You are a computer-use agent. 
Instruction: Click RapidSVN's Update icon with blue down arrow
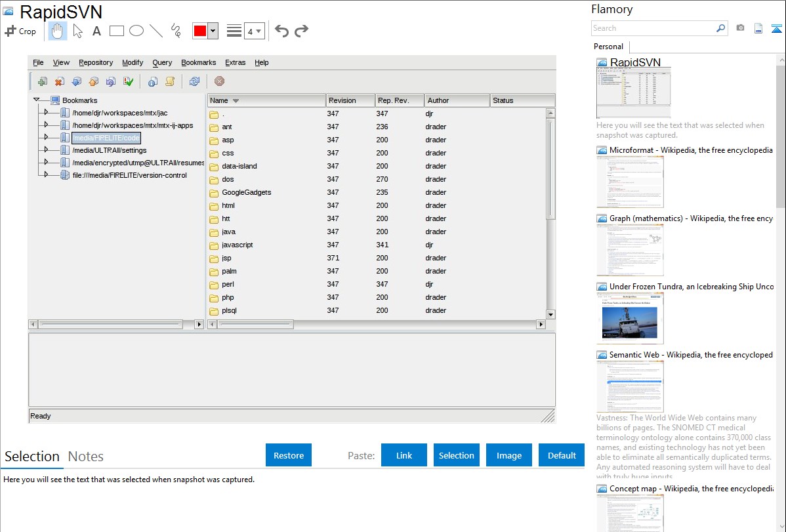click(x=77, y=81)
